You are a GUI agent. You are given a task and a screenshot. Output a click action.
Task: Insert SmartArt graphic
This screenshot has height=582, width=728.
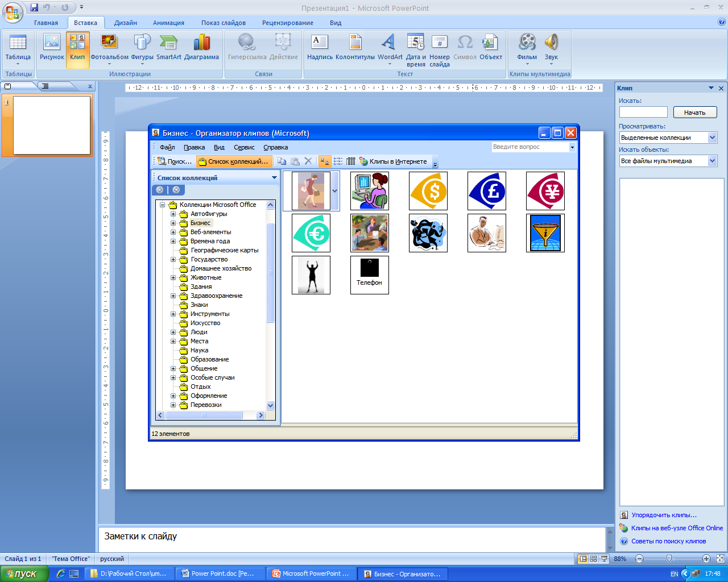[169, 49]
